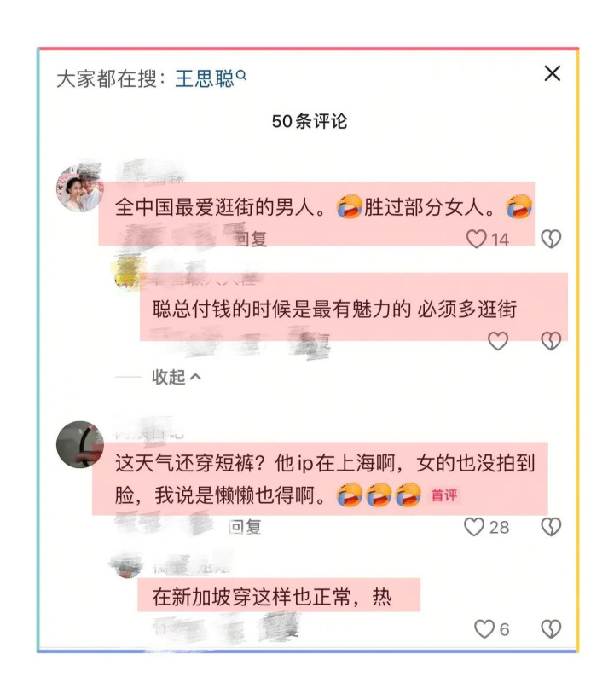Screen dimensions: 614x700
Task: Close the comments panel with X
Action: (x=552, y=73)
